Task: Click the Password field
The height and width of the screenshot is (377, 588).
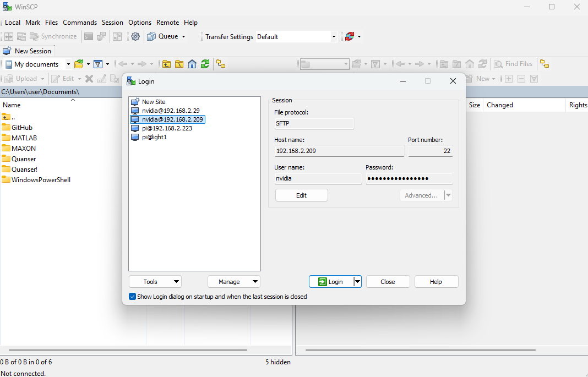Action: [x=409, y=178]
